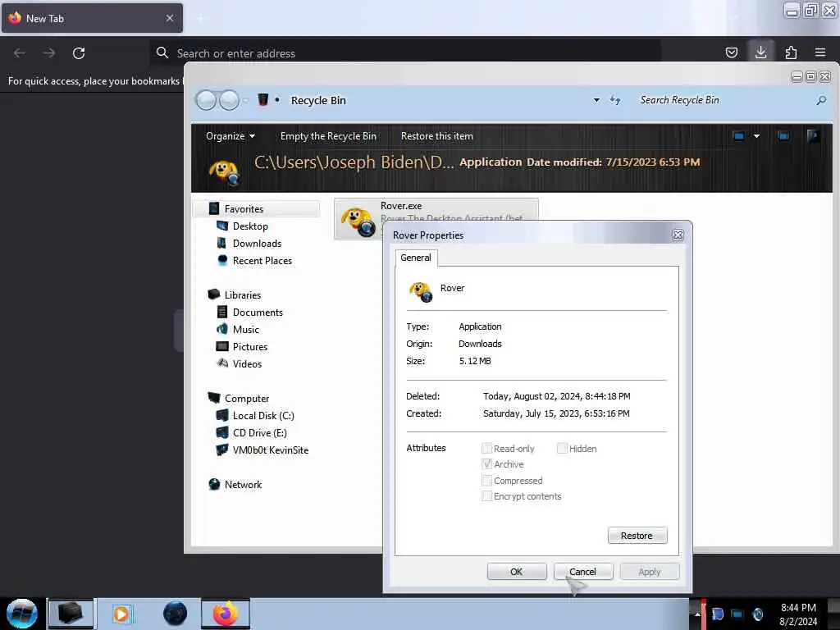Screen dimensions: 840x630
Task: Click Rover dog icon in details header
Action: tap(224, 172)
